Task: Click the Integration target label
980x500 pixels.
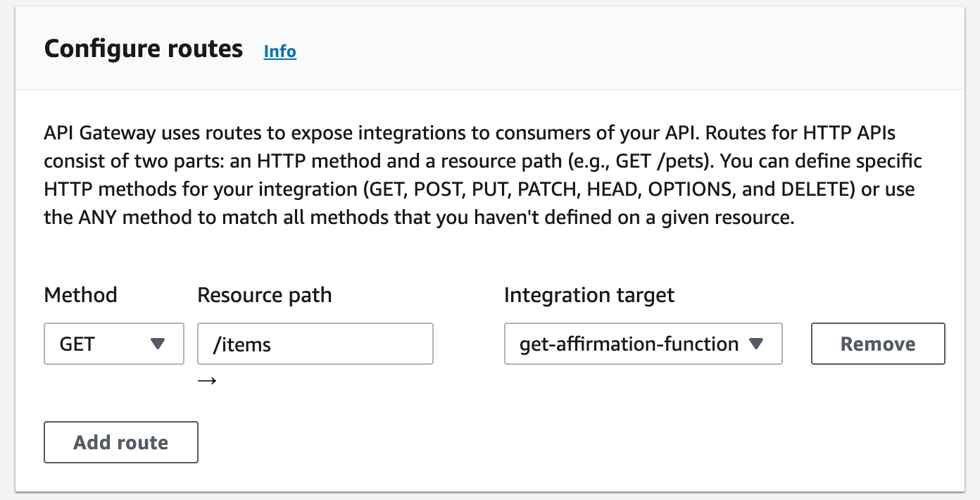Action: [589, 294]
